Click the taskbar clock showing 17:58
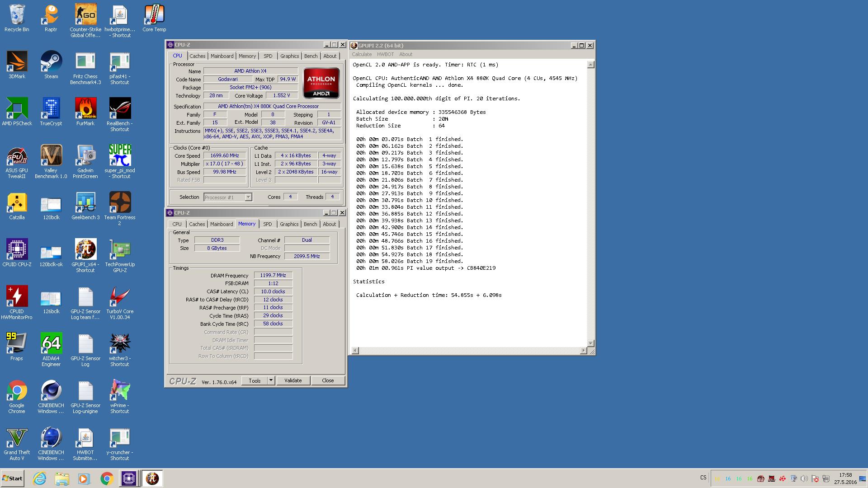This screenshot has height=488, width=868. [x=845, y=479]
